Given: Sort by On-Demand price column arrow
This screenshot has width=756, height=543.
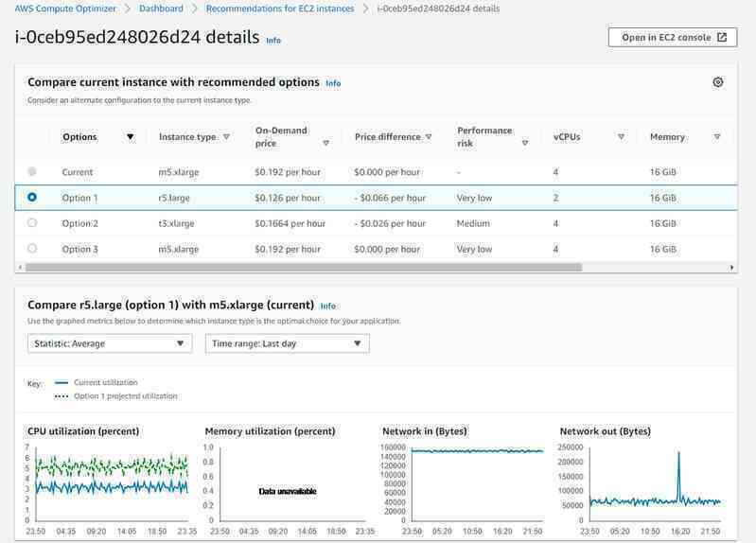Looking at the screenshot, I should pos(325,143).
